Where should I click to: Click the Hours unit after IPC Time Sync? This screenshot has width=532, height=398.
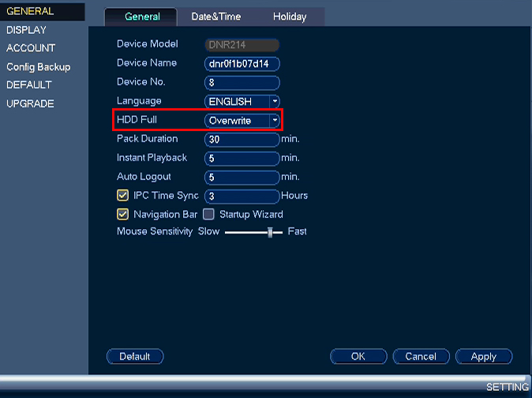(294, 196)
